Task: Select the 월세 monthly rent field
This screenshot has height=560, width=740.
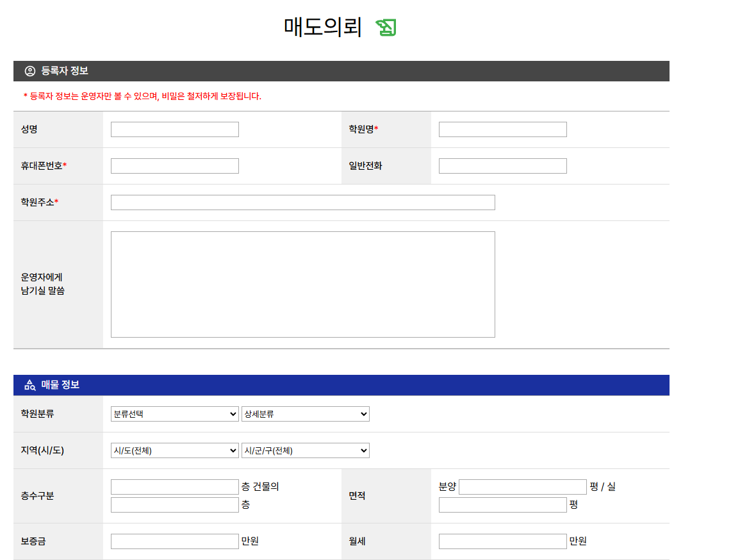Action: [502, 541]
